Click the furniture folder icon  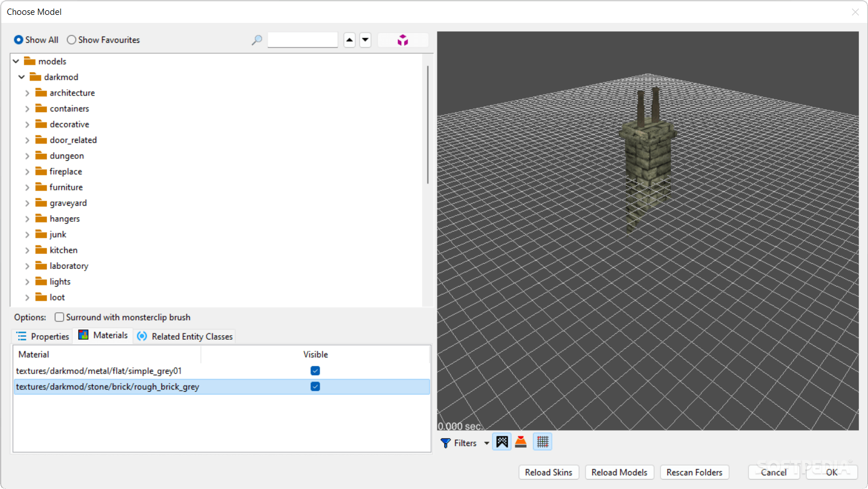[x=41, y=187]
